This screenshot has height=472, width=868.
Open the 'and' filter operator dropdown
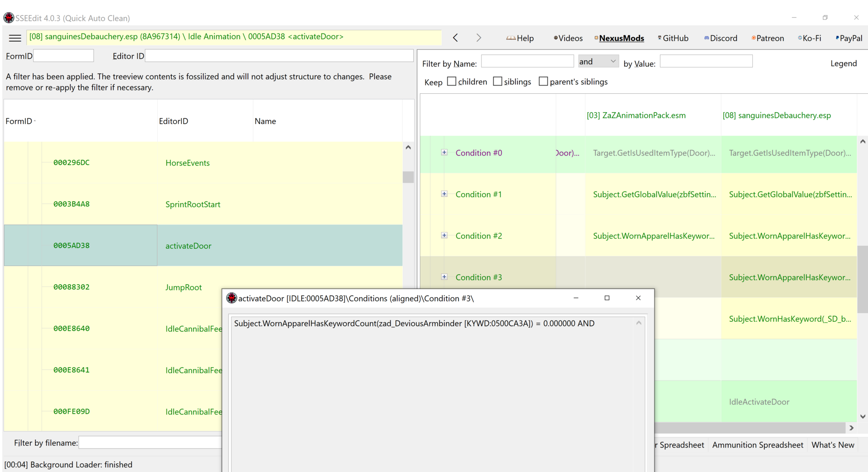coord(598,61)
